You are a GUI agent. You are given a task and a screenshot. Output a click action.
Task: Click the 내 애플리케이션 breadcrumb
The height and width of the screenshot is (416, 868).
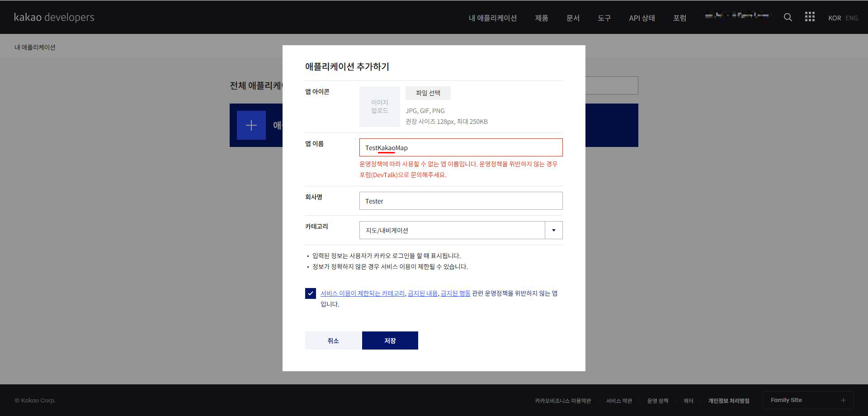35,47
